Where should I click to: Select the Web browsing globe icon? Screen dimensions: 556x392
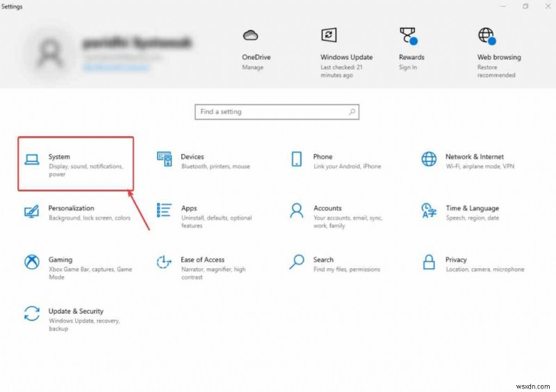click(x=487, y=36)
